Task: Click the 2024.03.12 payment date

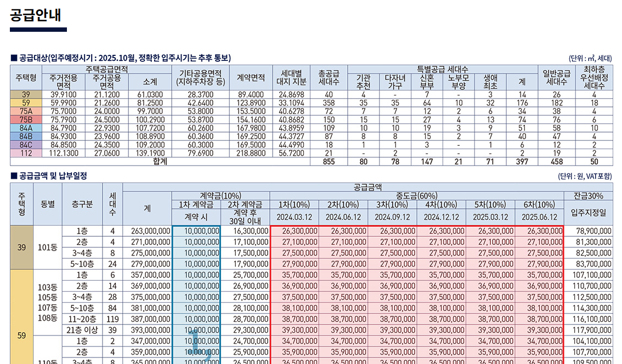Action: (x=295, y=217)
